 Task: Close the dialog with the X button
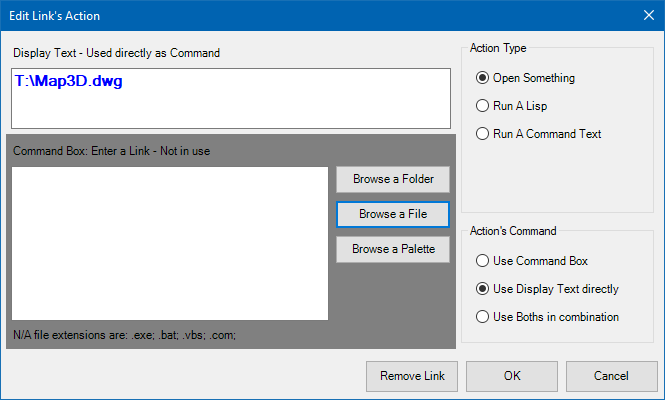click(x=646, y=16)
